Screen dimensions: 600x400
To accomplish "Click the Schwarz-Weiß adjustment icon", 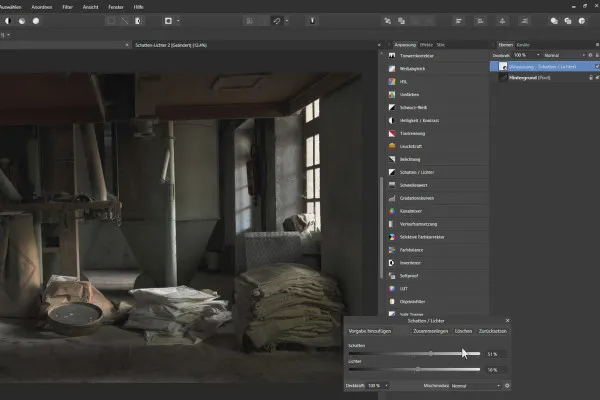I will tap(393, 107).
